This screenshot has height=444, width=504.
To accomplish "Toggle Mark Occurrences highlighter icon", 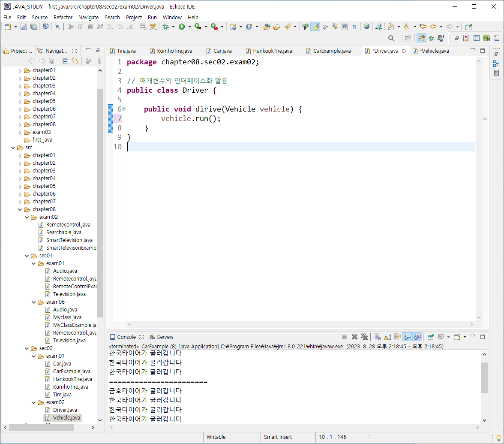I will pyautogui.click(x=315, y=27).
